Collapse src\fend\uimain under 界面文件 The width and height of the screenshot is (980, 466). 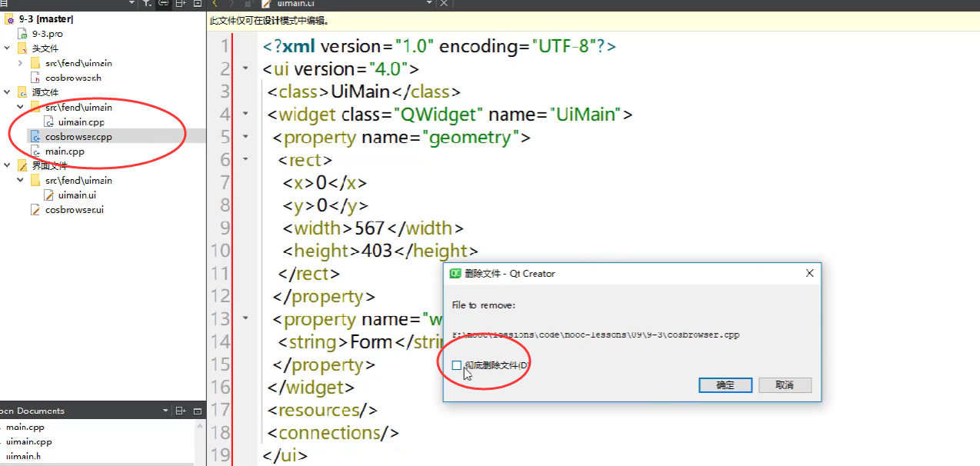21,180
